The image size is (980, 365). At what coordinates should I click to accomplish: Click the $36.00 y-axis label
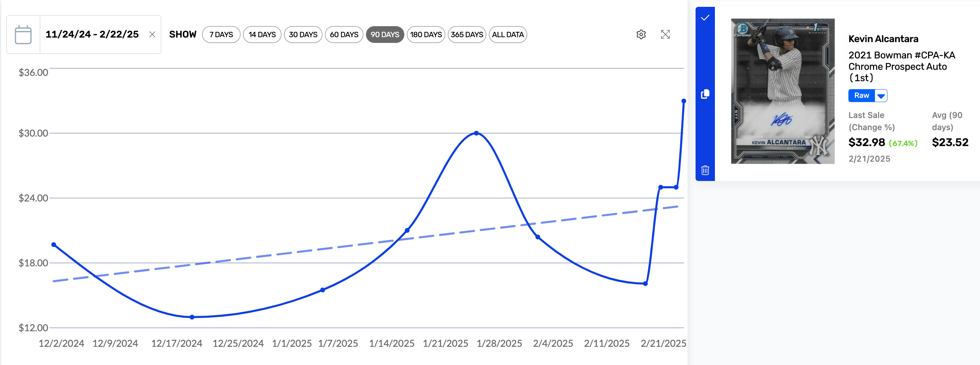pyautogui.click(x=33, y=72)
